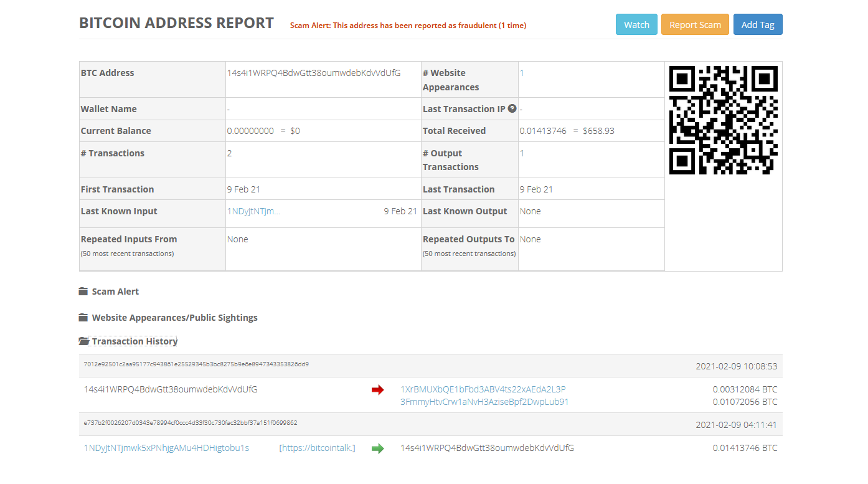The image size is (868, 484).
Task: Collapse the Transaction History section
Action: tap(134, 341)
